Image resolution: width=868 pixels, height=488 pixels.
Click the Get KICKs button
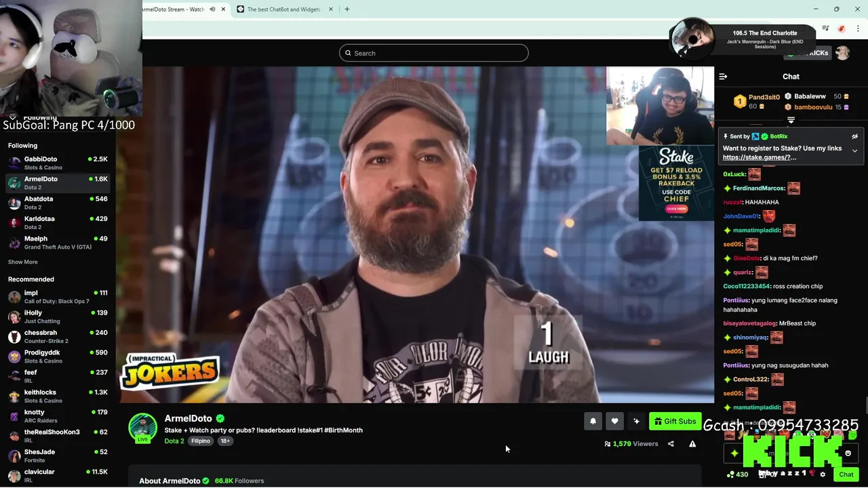pyautogui.click(x=808, y=53)
